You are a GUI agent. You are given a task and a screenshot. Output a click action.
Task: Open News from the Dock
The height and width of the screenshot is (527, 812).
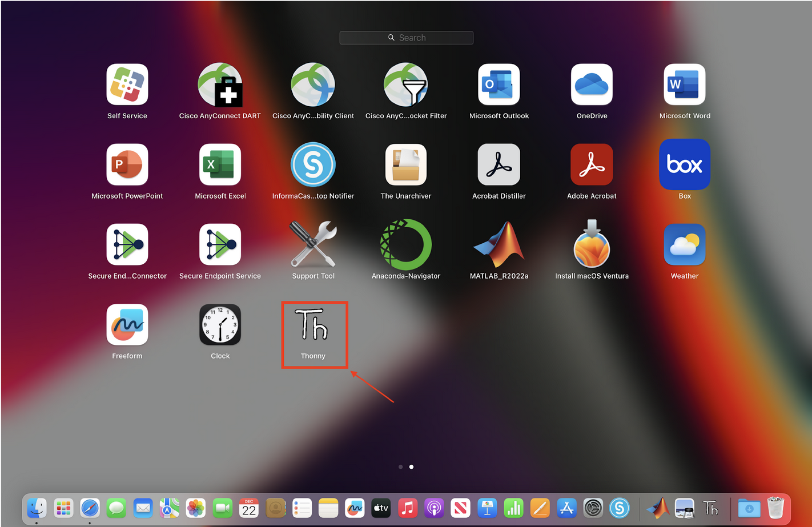(x=460, y=508)
